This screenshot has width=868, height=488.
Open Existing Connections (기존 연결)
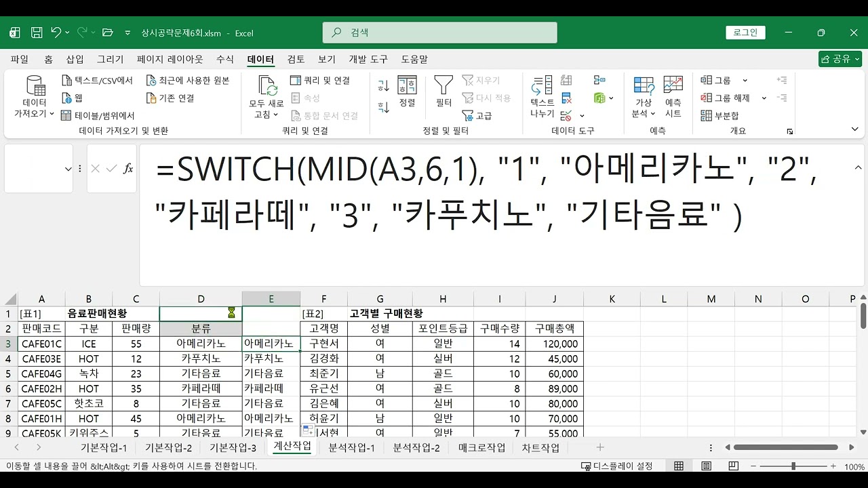pyautogui.click(x=171, y=98)
